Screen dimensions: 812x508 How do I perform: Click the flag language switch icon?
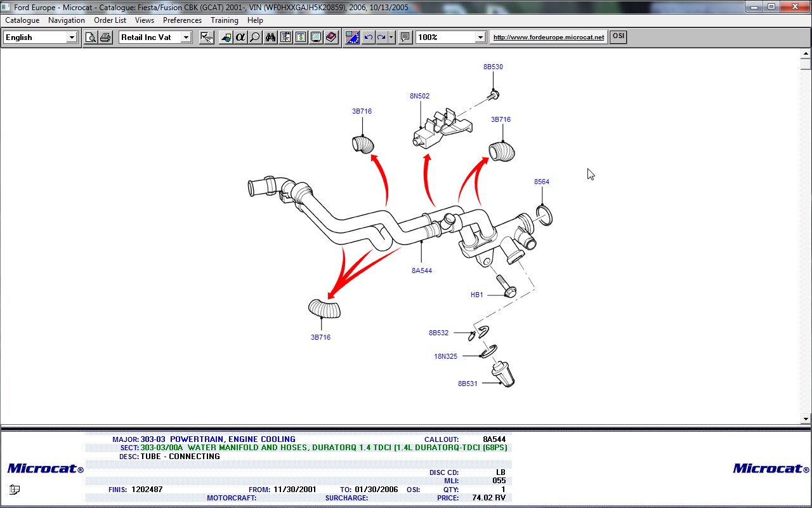pos(352,37)
